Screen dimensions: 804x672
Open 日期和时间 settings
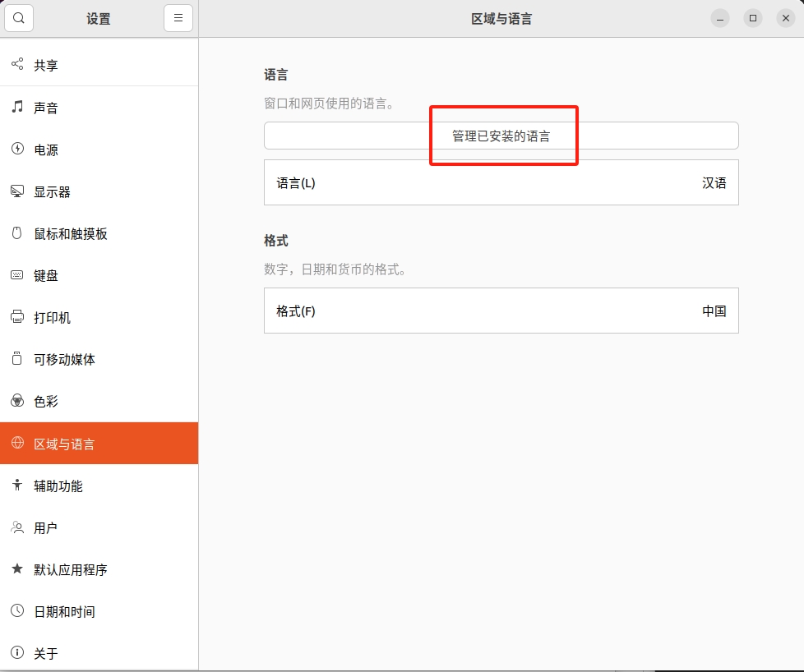(x=99, y=611)
